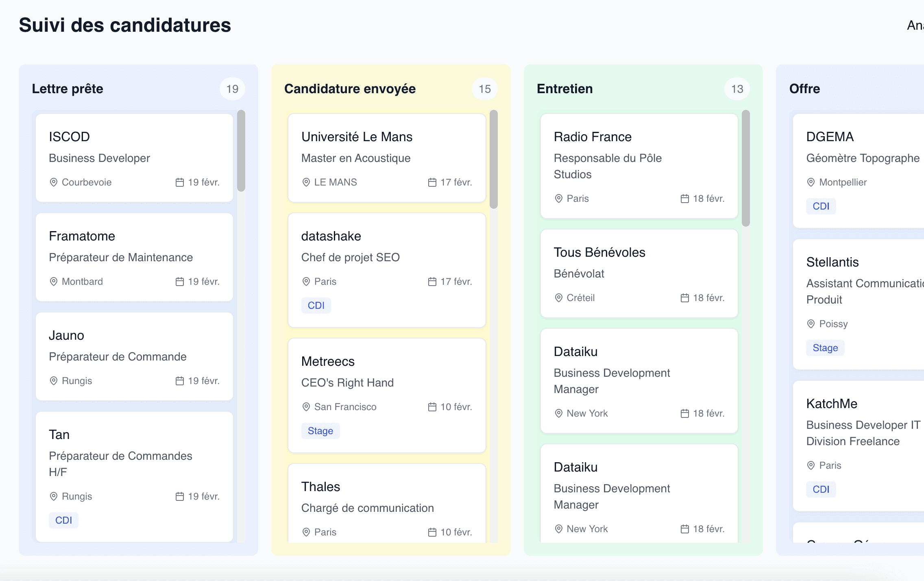Open the Université Le Mans application card
The height and width of the screenshot is (581, 924).
[387, 158]
